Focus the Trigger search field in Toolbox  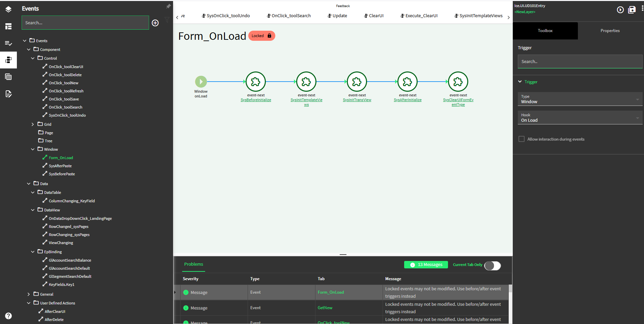click(580, 62)
